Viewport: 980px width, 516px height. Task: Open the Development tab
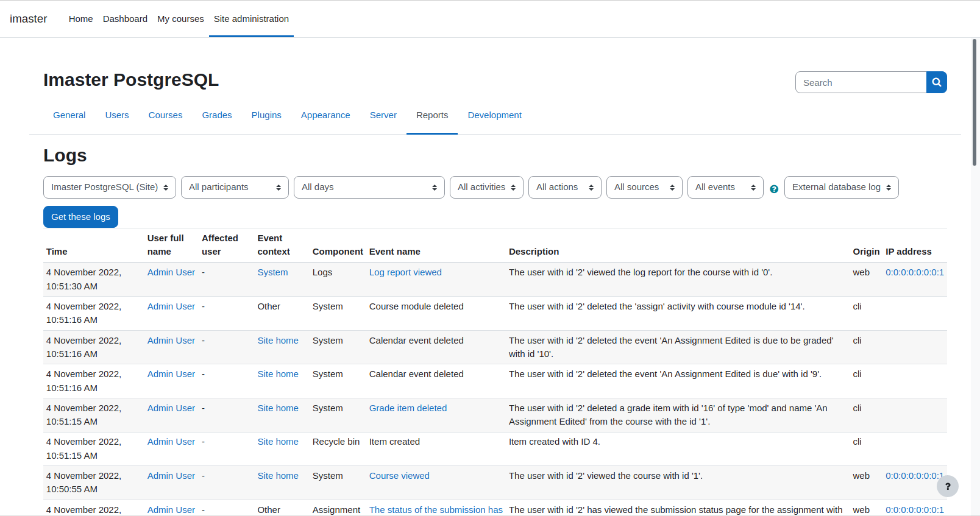[495, 115]
